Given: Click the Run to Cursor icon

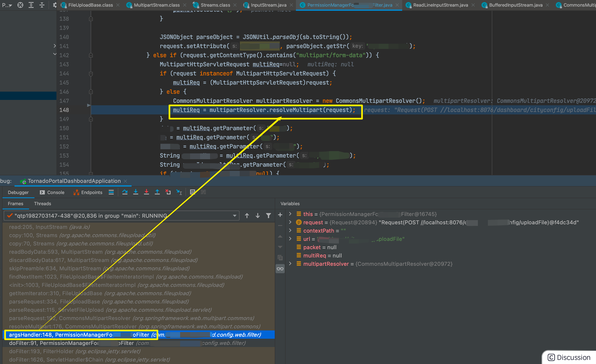Looking at the screenshot, I should pyautogui.click(x=179, y=192).
